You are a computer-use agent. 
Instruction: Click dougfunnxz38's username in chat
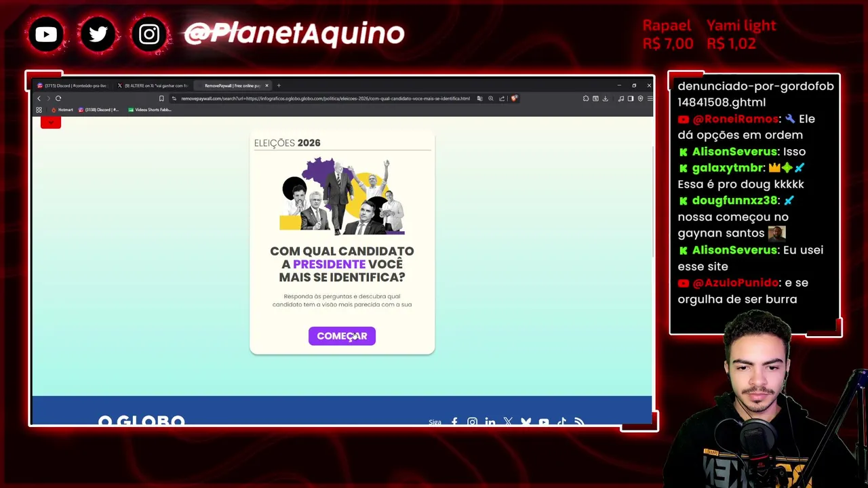pos(735,201)
